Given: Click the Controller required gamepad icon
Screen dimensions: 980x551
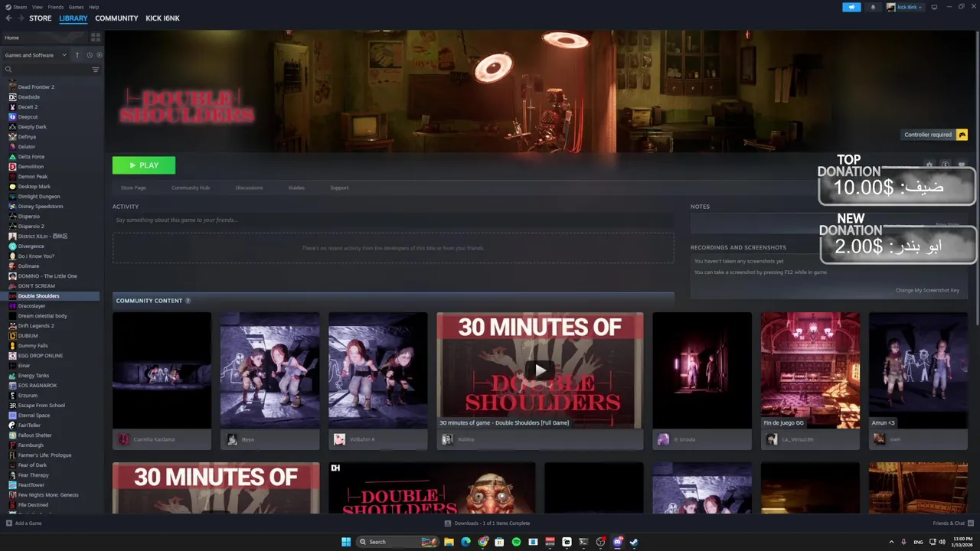Looking at the screenshot, I should (x=962, y=135).
